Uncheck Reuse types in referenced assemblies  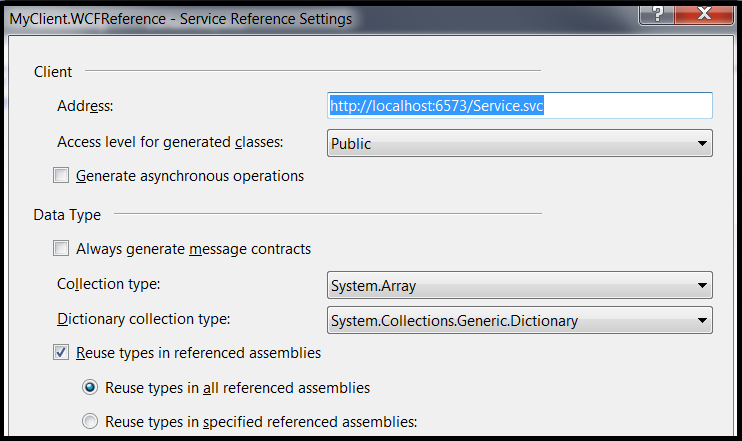pos(61,352)
